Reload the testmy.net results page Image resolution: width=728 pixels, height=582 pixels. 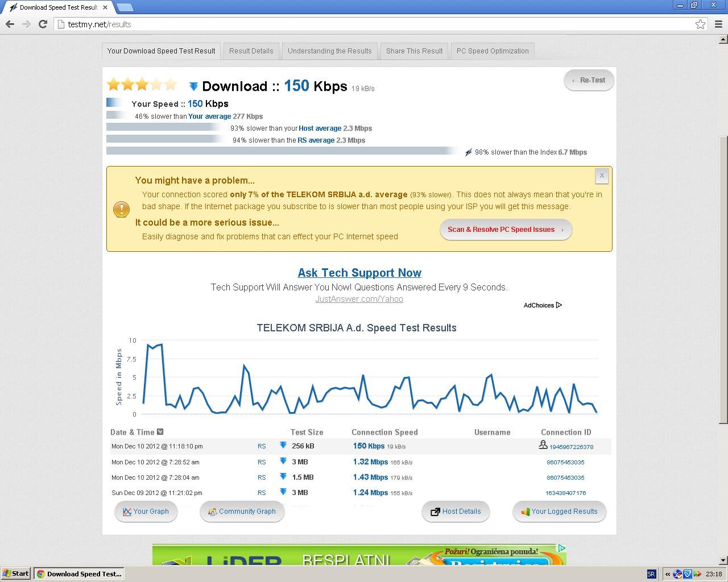pos(43,24)
